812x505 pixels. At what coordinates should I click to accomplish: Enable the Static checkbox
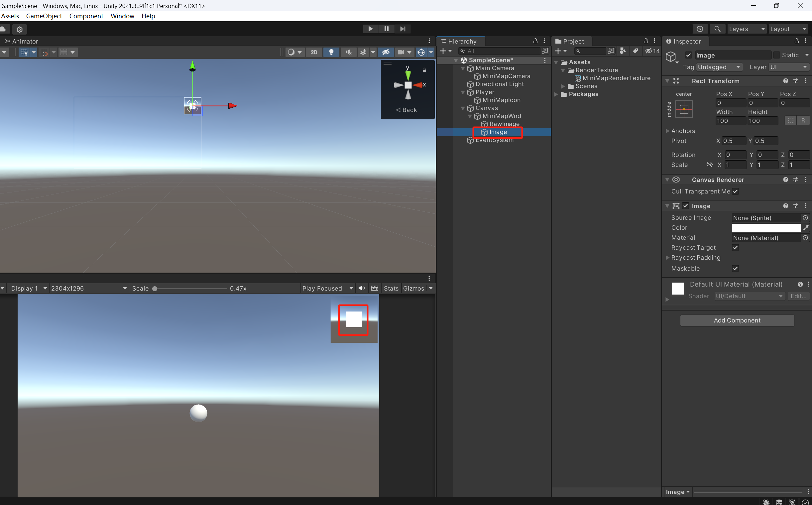pyautogui.click(x=777, y=55)
